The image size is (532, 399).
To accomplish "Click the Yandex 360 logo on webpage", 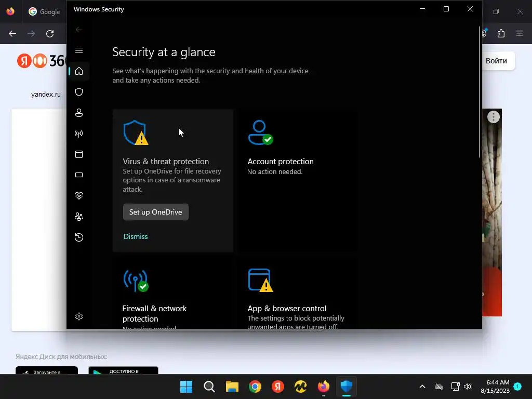I will click(x=42, y=61).
